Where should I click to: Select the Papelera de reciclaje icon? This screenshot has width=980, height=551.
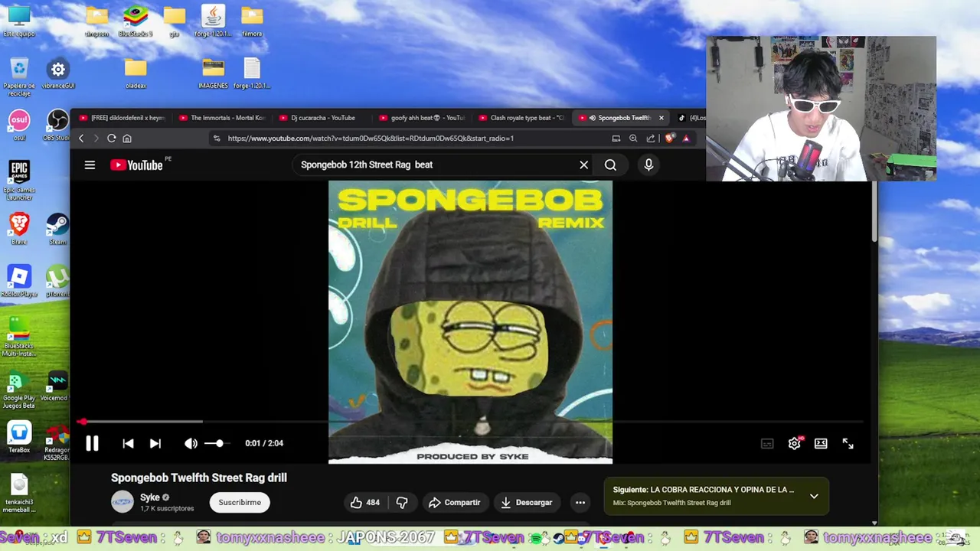pos(19,77)
